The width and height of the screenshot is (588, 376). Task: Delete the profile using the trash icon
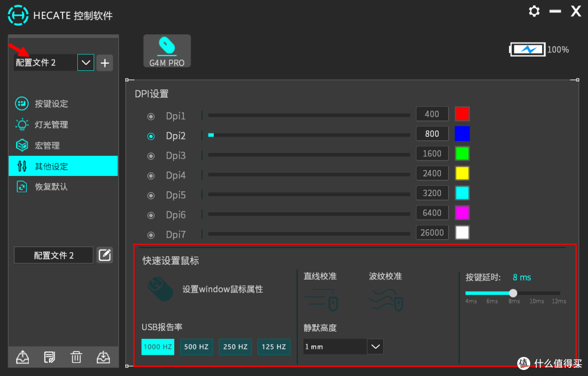click(76, 357)
